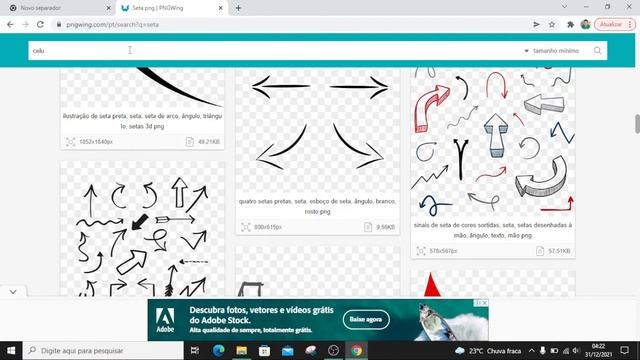The height and width of the screenshot is (360, 640).
Task: Click the 9.56KB file size text
Action: 385,227
